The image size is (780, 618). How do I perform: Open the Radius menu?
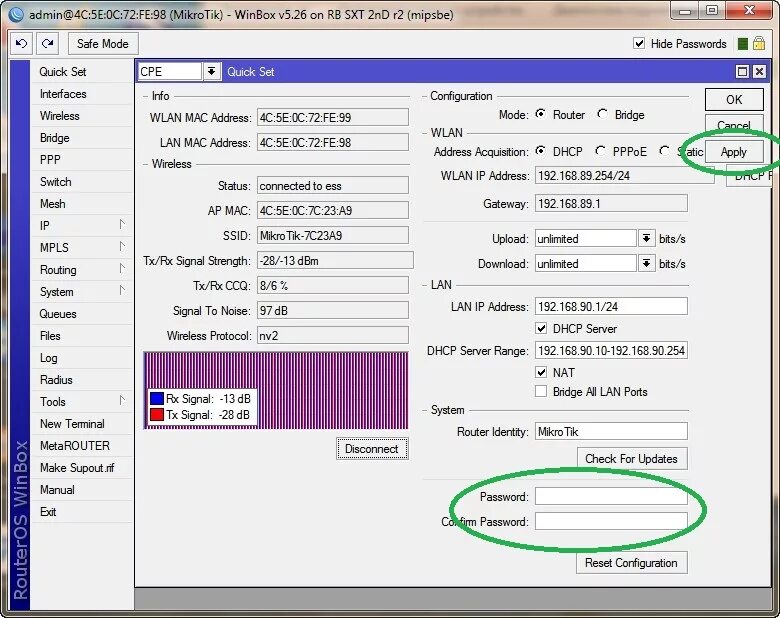[82, 380]
